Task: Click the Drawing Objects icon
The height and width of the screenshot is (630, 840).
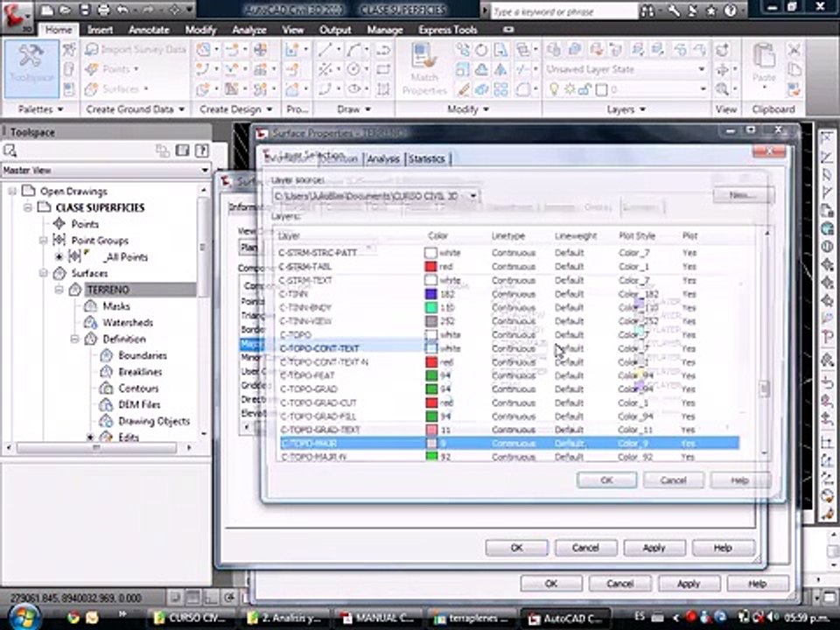Action: click(106, 421)
